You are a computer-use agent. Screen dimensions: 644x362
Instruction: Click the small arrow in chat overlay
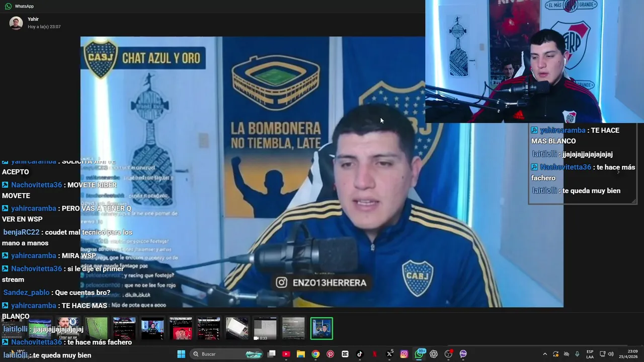[618, 172]
